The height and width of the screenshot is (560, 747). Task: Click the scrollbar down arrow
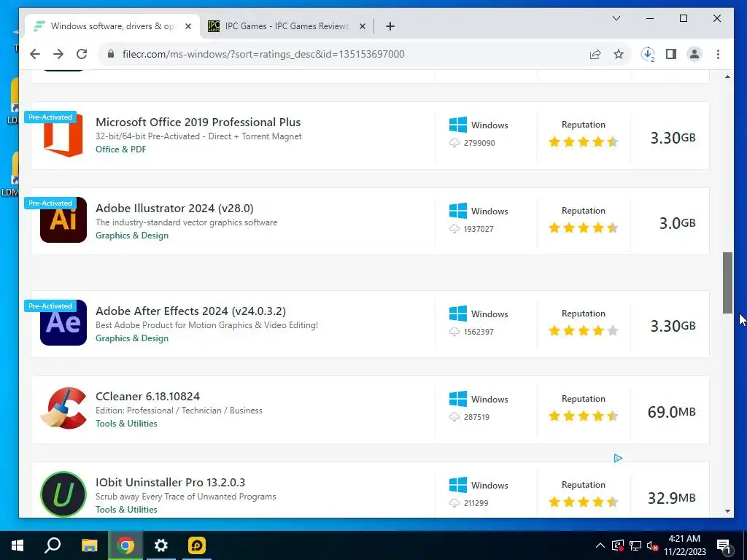(727, 511)
